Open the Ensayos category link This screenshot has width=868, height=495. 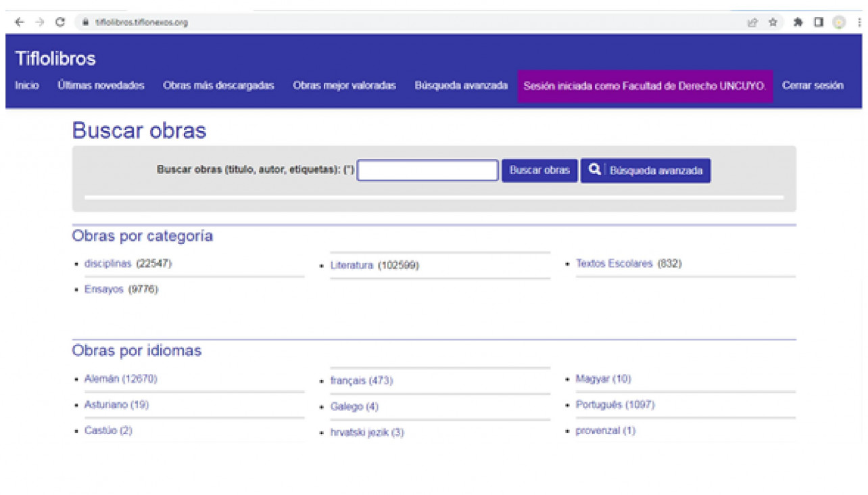(x=104, y=289)
